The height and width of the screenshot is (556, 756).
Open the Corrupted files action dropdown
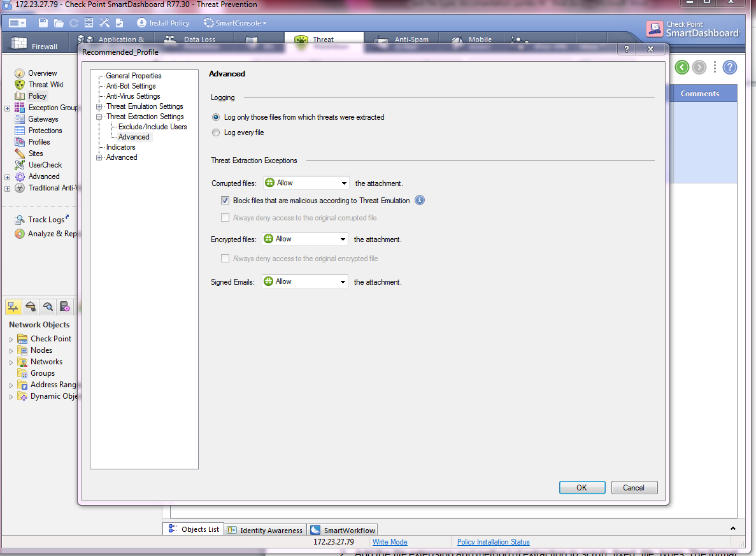[306, 183]
